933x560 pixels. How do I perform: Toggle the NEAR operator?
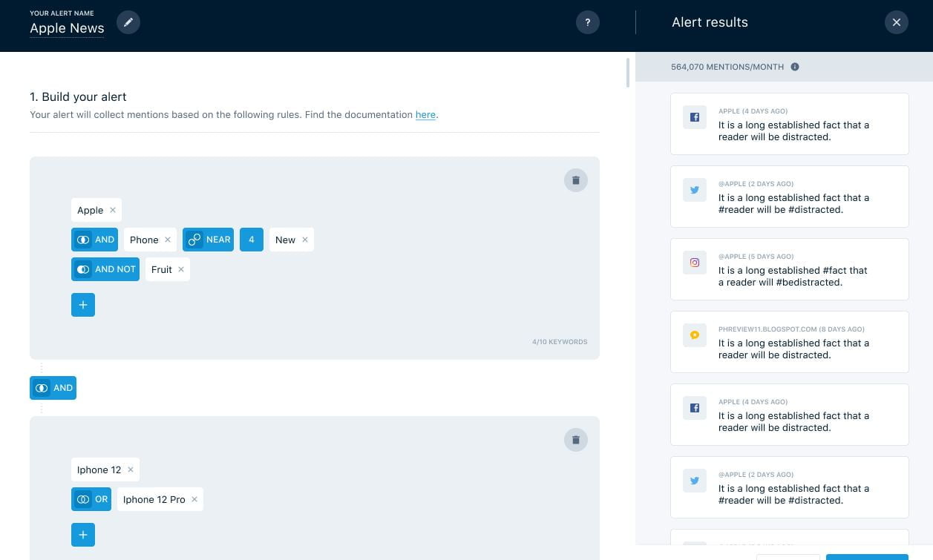[x=208, y=240]
